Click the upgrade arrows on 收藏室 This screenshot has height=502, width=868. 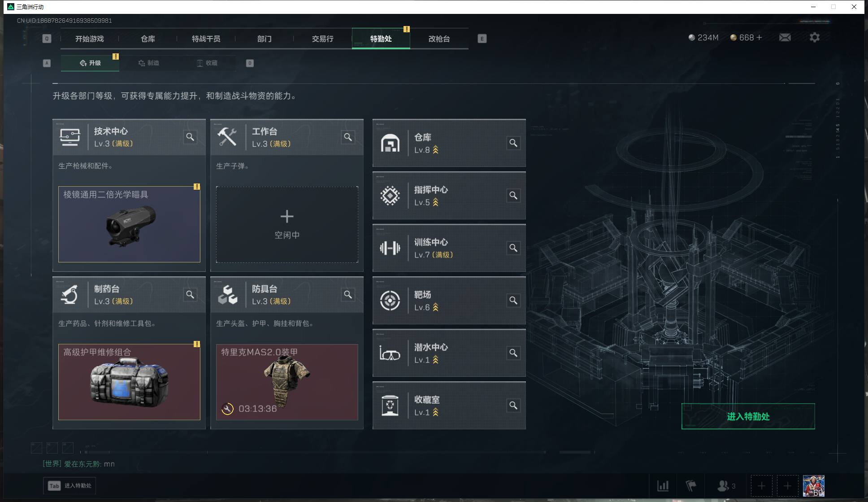435,412
